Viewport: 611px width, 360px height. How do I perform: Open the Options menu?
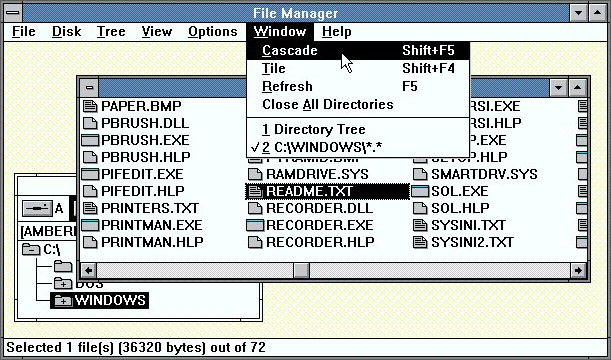pos(212,32)
